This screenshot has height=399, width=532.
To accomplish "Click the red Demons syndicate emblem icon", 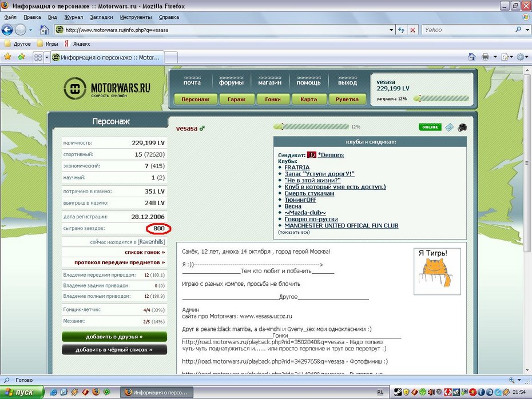I will (x=311, y=155).
